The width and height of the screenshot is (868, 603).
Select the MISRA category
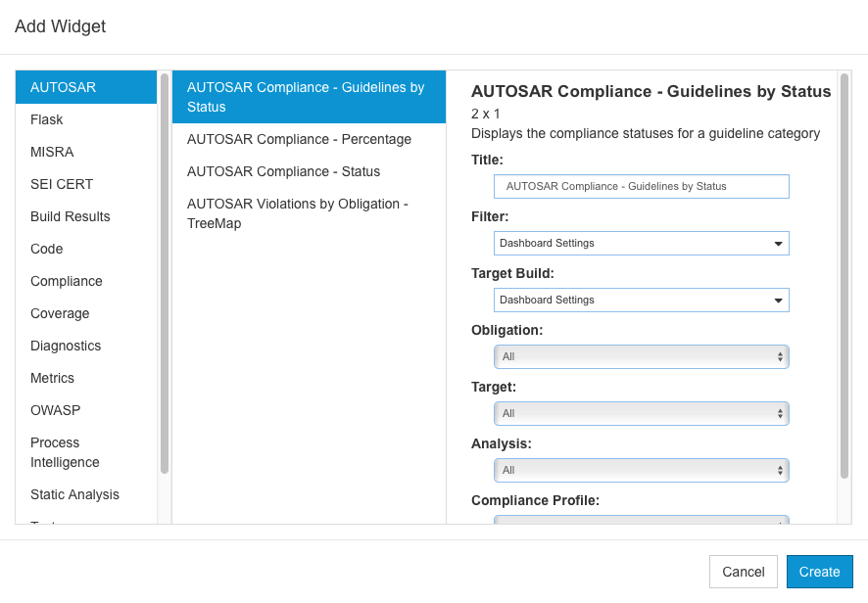(86, 152)
